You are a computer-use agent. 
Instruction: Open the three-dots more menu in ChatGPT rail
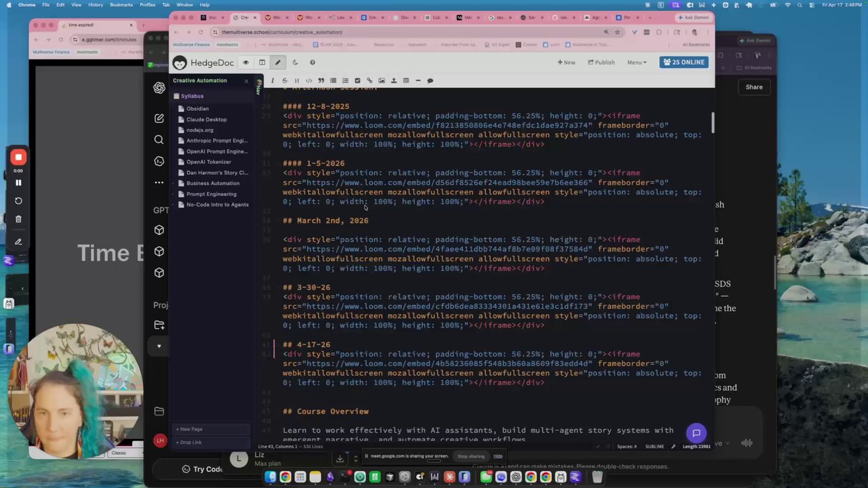(159, 182)
